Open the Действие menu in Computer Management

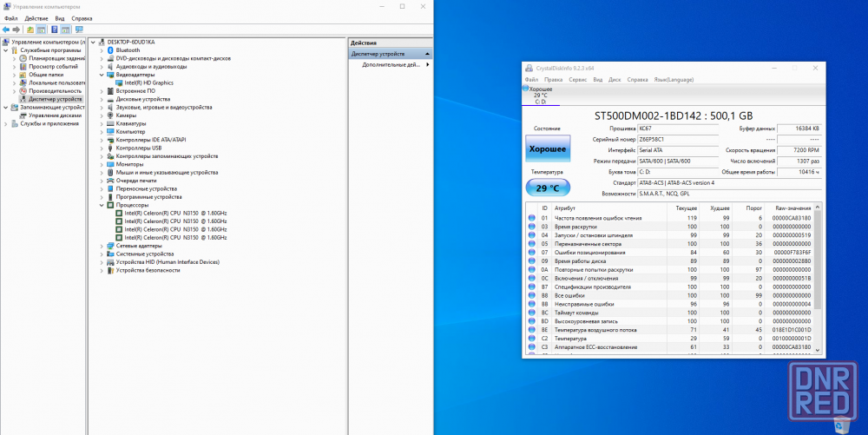tap(36, 17)
